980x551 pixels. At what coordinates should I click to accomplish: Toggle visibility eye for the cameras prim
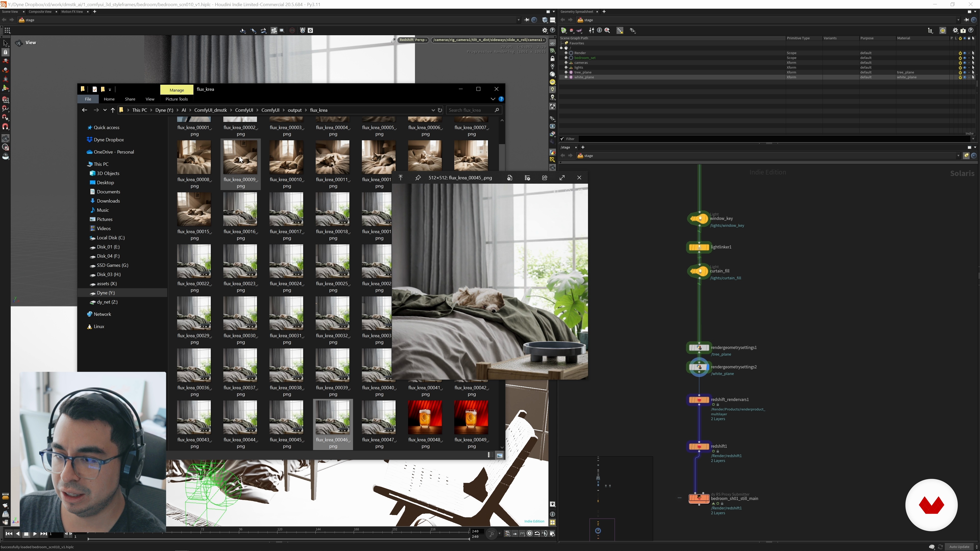[x=964, y=63]
